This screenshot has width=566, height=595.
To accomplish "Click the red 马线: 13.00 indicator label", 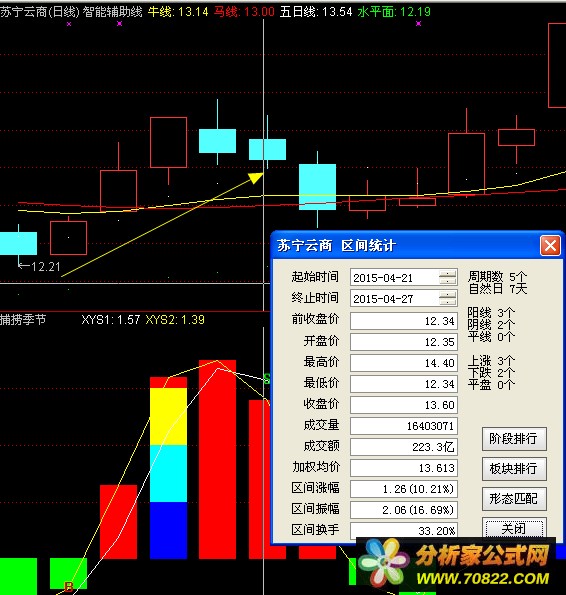I will pos(244,12).
